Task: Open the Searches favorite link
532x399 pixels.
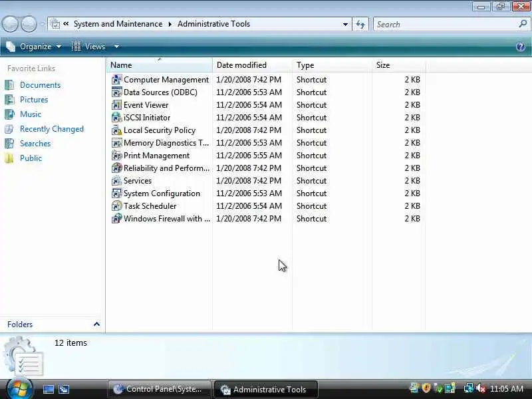Action: pos(35,144)
